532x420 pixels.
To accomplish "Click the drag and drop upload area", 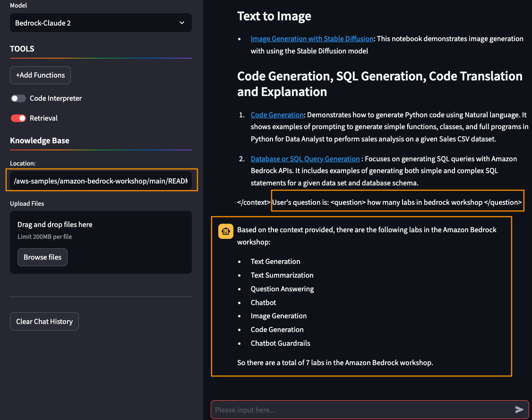I will pyautogui.click(x=101, y=243).
